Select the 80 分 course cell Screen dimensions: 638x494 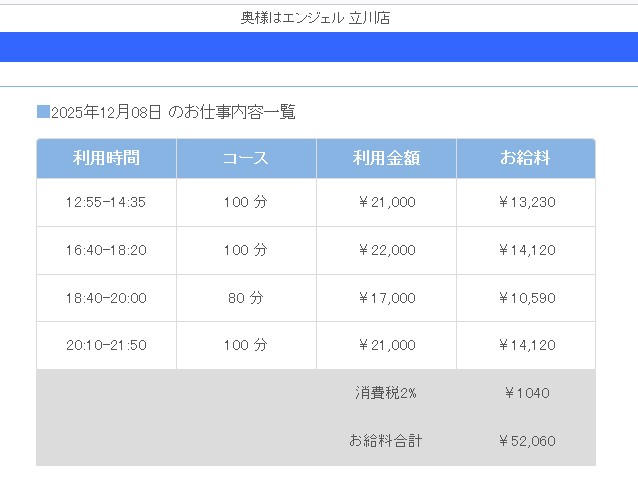click(246, 298)
